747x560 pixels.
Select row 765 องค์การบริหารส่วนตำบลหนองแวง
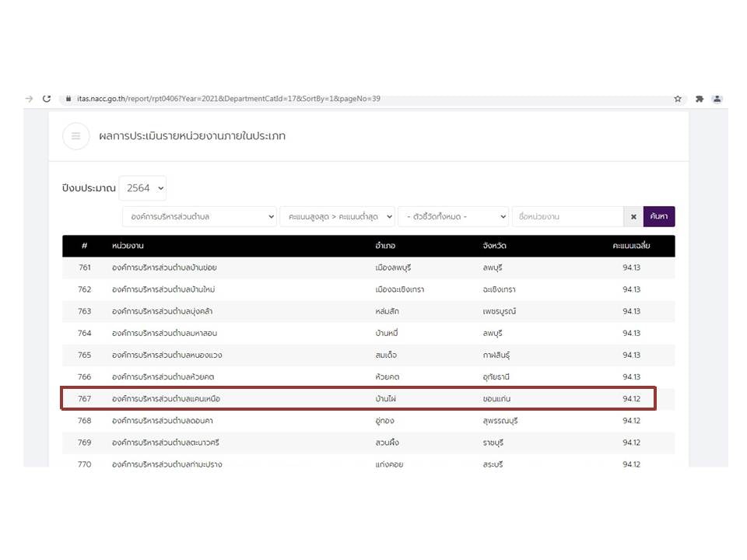coord(368,355)
